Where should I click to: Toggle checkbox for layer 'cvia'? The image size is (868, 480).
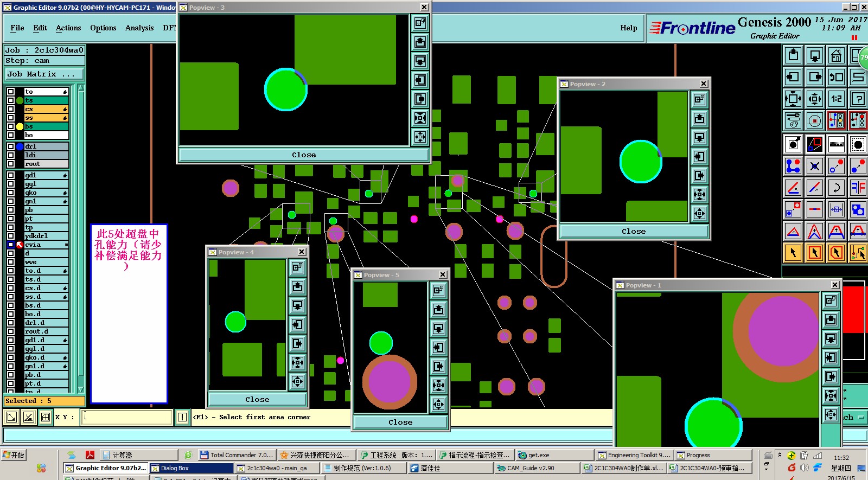coord(11,245)
